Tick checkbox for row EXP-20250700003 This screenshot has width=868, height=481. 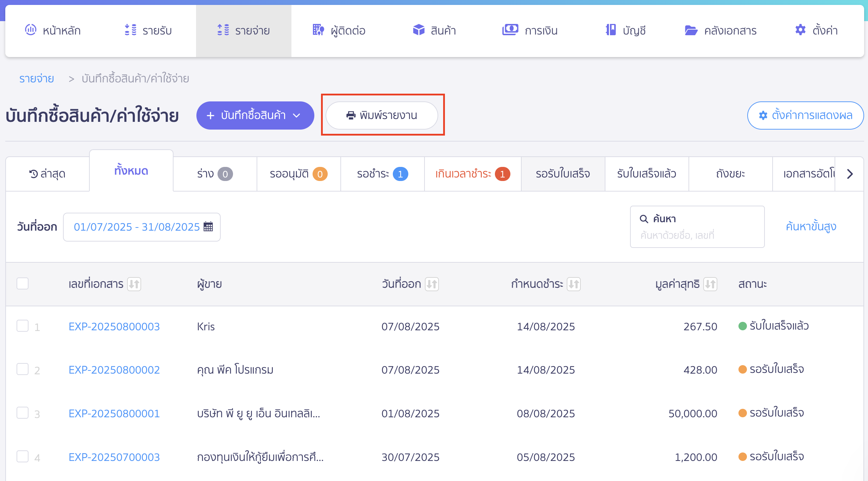tap(23, 456)
